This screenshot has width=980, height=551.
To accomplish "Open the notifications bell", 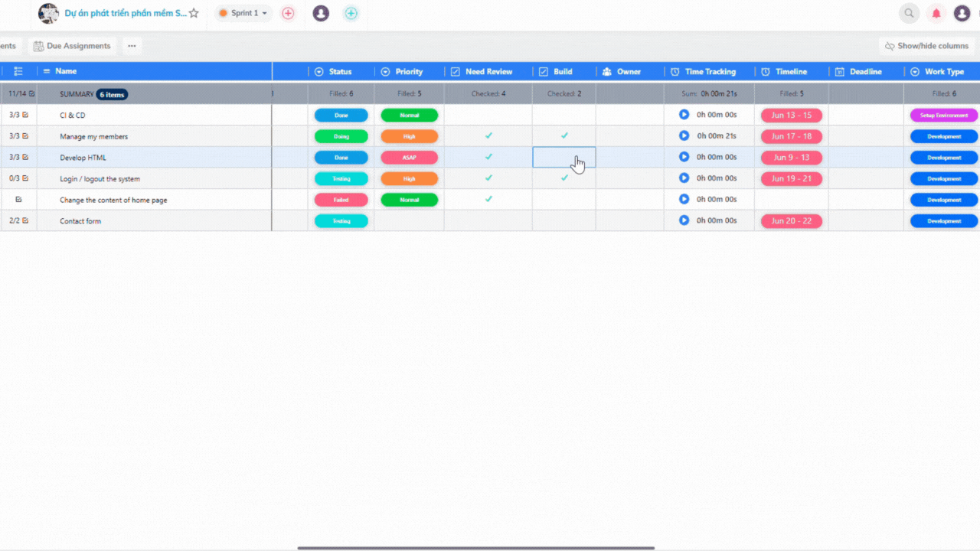I will 936,13.
